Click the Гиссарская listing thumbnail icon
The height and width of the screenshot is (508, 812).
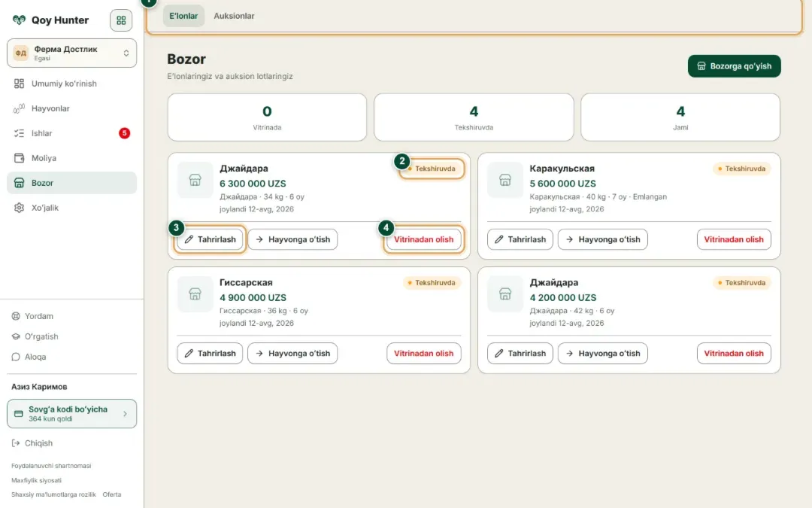(x=195, y=294)
